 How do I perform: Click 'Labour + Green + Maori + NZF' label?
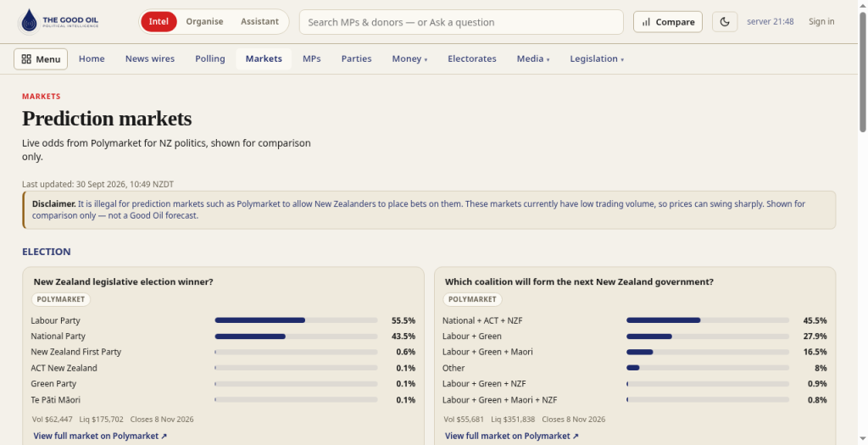[x=499, y=399]
